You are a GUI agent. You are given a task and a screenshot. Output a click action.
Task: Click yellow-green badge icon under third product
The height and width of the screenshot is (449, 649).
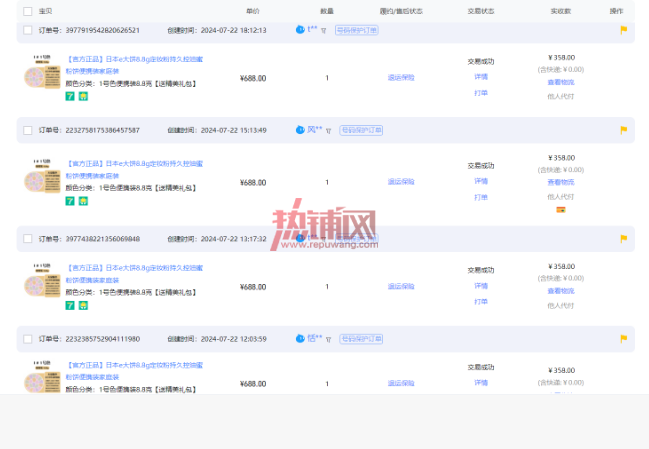tap(83, 305)
